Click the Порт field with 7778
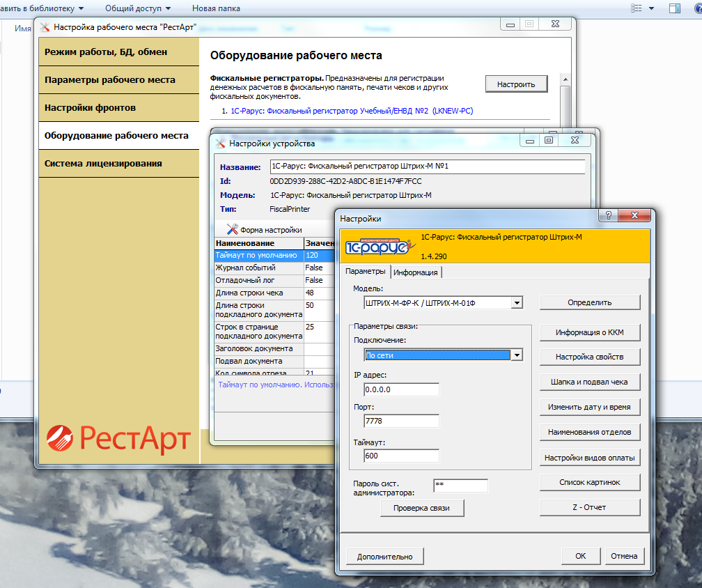 [x=402, y=421]
